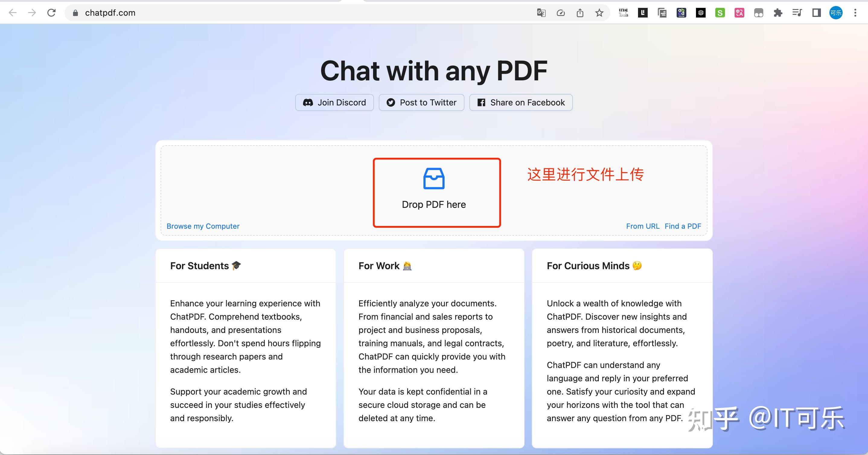Click the gray two-dot extension icon

[x=758, y=13]
